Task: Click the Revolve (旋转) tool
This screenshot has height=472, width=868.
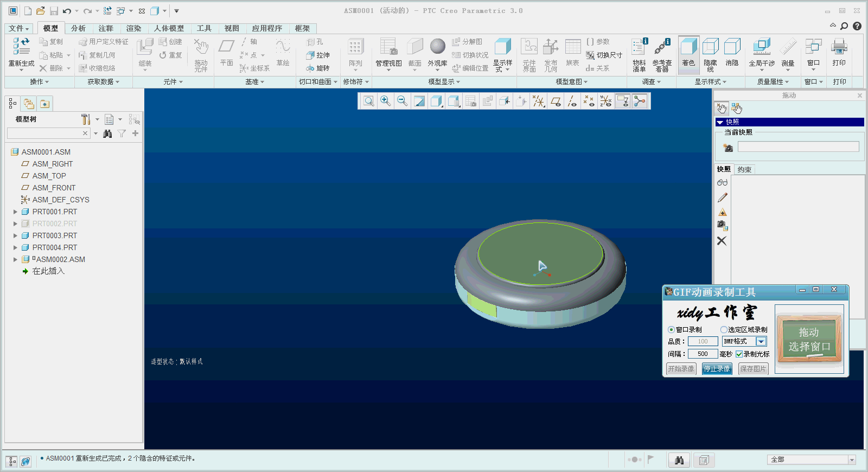Action: pyautogui.click(x=318, y=68)
